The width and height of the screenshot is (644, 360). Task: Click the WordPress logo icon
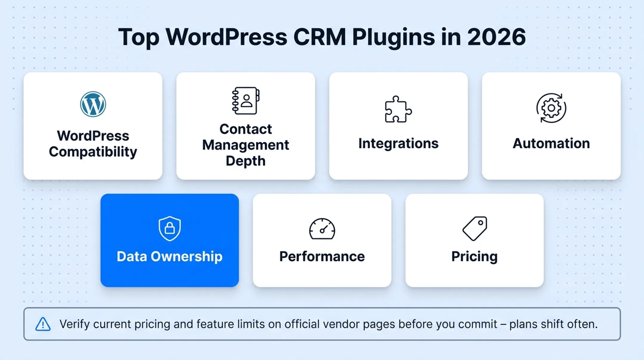click(x=93, y=104)
